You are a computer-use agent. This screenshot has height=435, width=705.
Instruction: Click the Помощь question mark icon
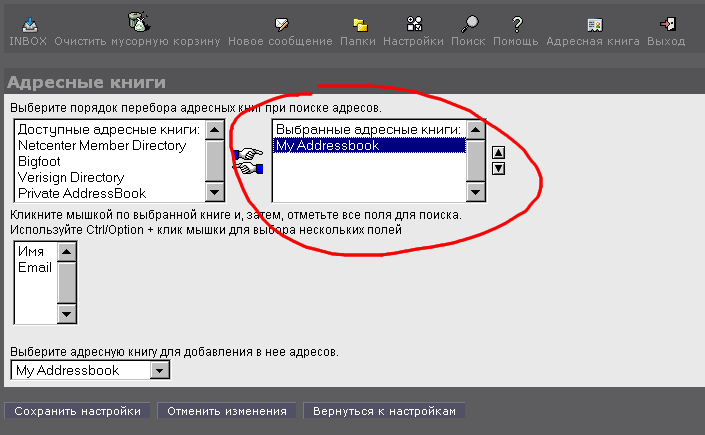(x=517, y=24)
